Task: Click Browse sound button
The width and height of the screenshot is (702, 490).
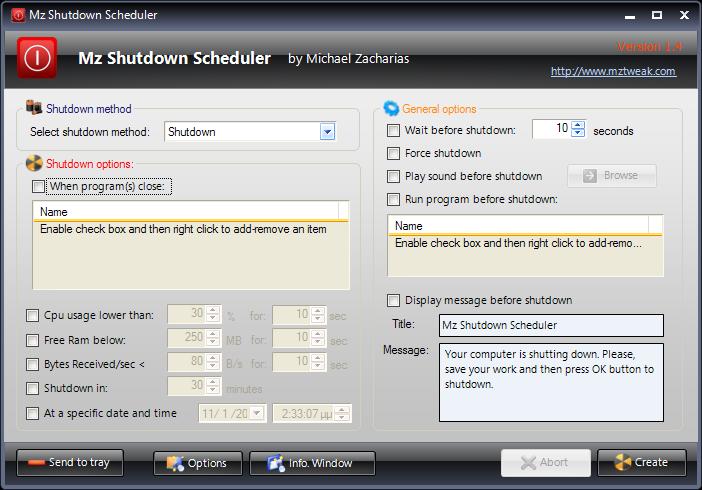Action: [x=612, y=176]
